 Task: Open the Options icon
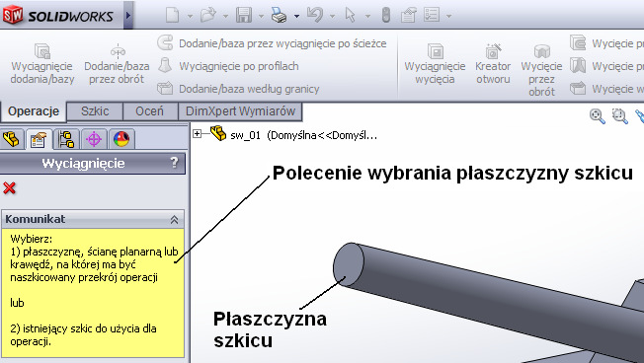coord(432,16)
